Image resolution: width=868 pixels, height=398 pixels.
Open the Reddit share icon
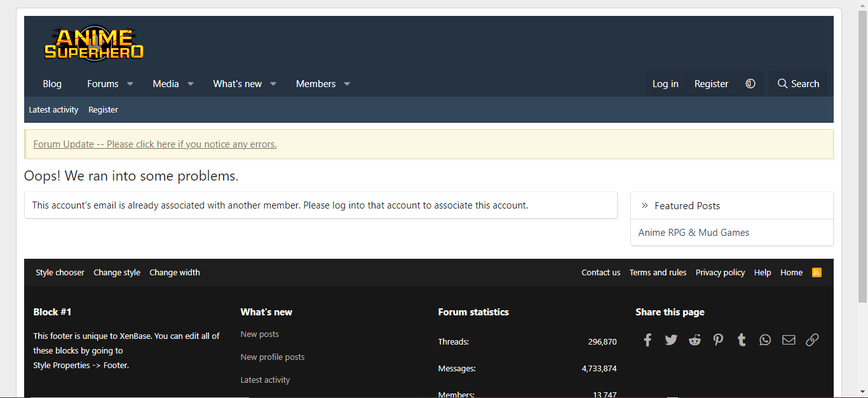tap(695, 340)
